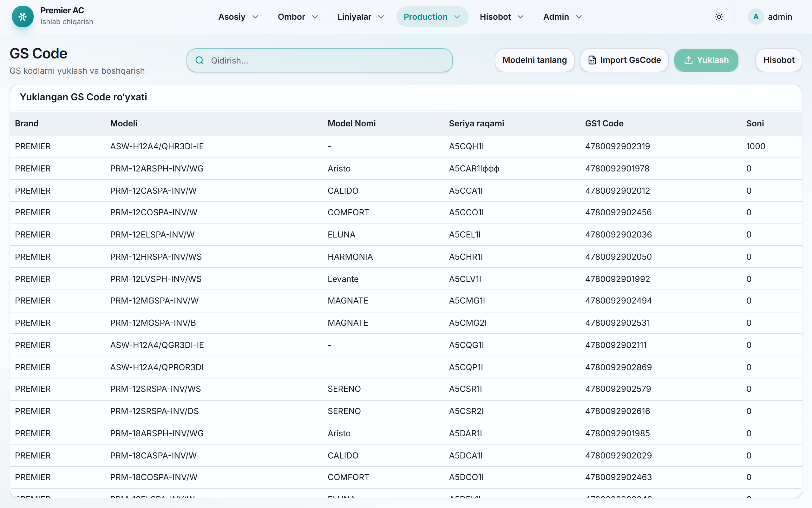This screenshot has height=508, width=812.
Task: Expand the Liniyalar menu chevron
Action: tap(381, 17)
